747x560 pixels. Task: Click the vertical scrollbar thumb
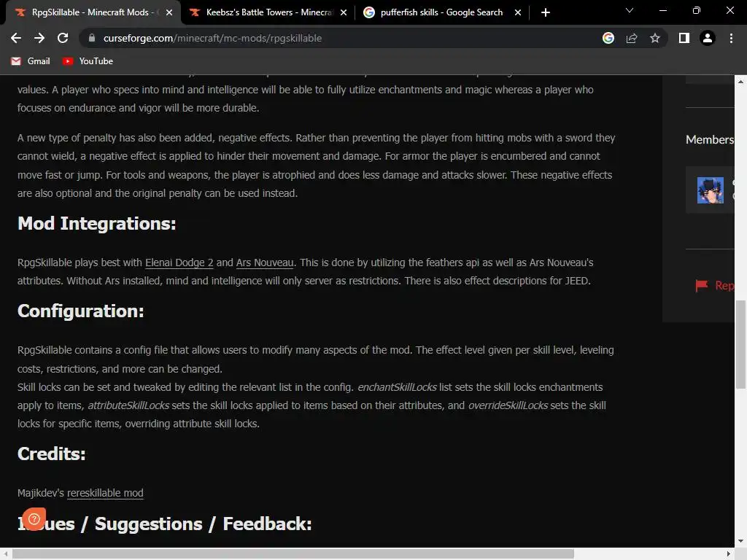(740, 344)
